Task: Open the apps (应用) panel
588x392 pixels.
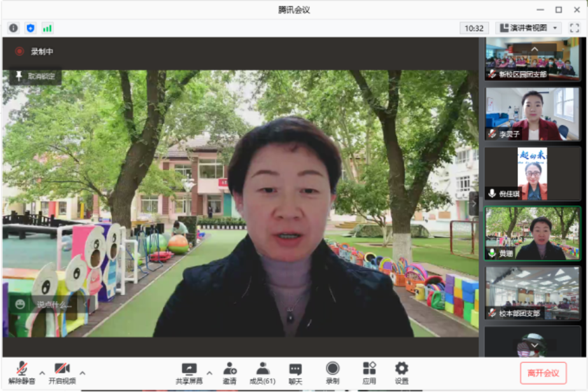Action: point(369,372)
